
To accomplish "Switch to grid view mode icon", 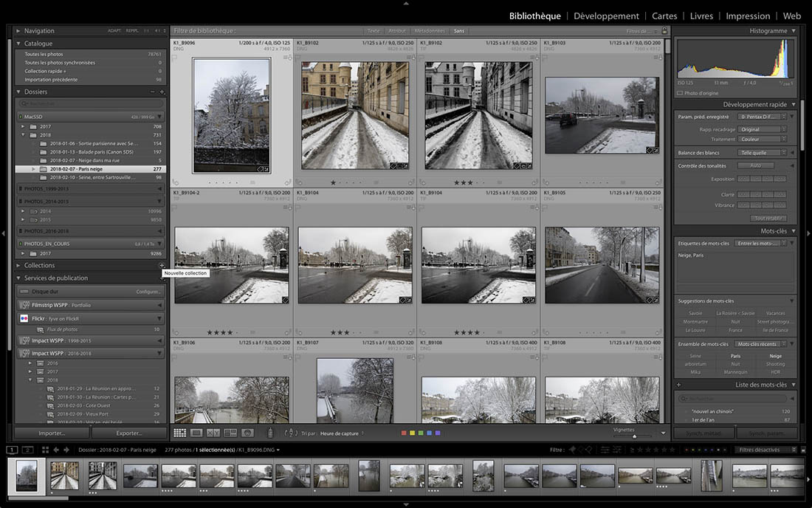I will (179, 433).
